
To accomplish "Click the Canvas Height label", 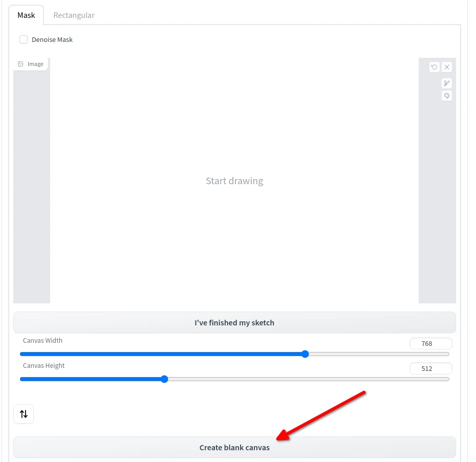I will pos(44,366).
